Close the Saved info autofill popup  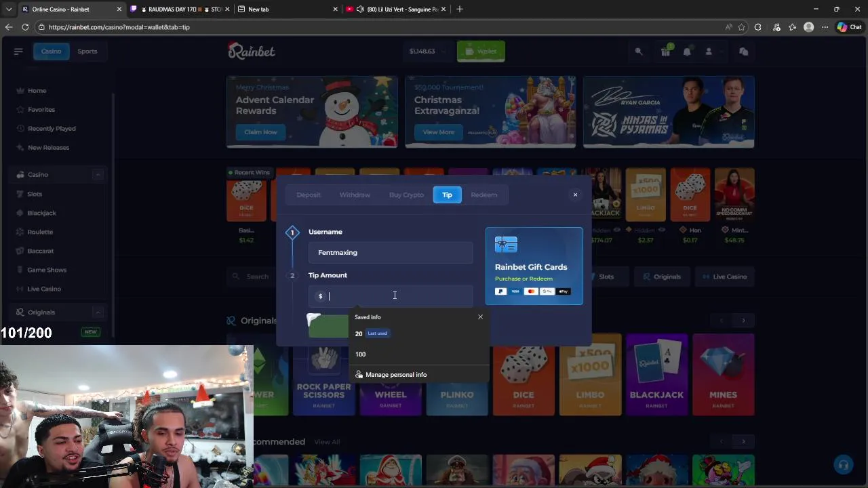[x=480, y=317]
